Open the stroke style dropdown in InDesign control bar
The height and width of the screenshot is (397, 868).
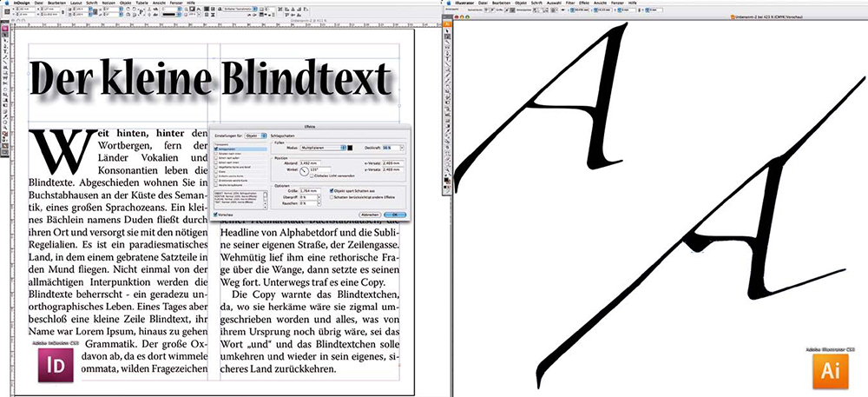[172, 15]
